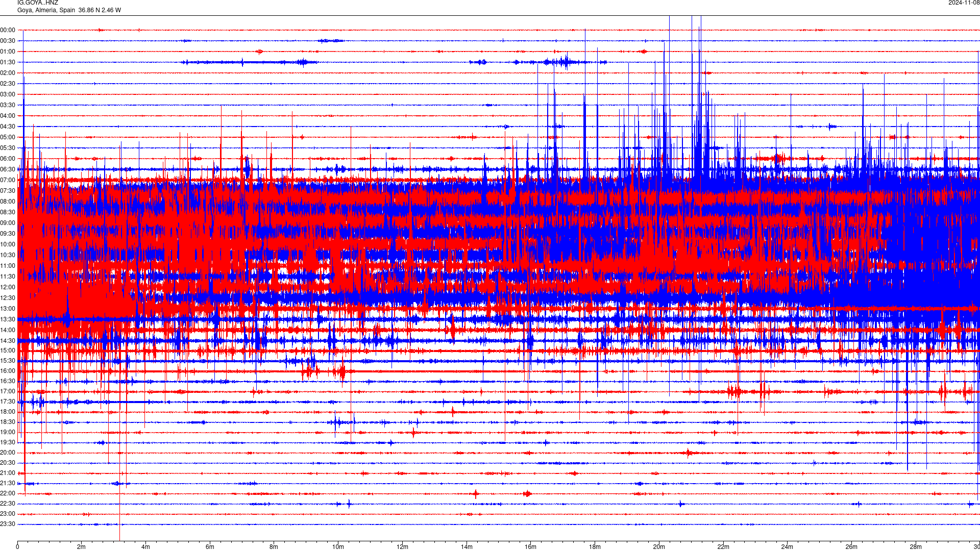The width and height of the screenshot is (980, 551).
Task: Select the 12:00 time row label
Action: pos(8,287)
